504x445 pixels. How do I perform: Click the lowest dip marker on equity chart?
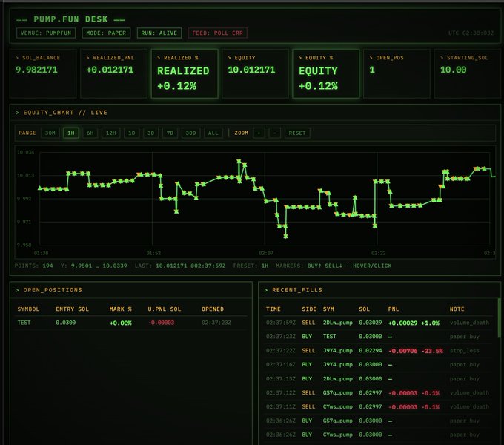pos(285,237)
